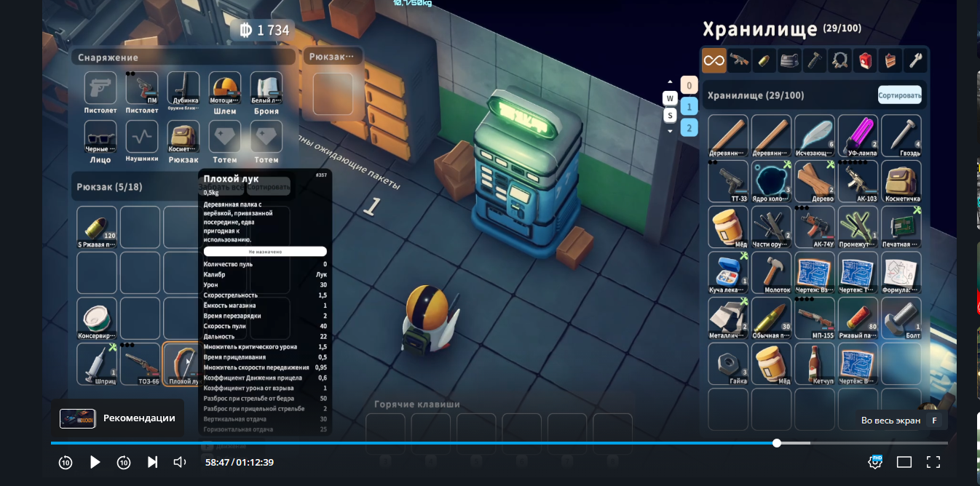
Task: Select the МП-155 shotgun in storage
Action: 815,319
